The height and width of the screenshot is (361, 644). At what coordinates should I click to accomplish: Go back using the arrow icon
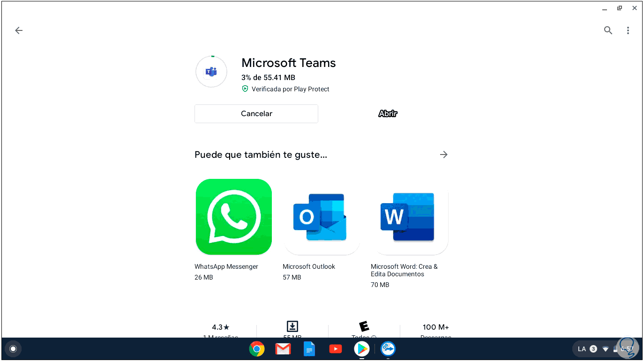tap(19, 30)
